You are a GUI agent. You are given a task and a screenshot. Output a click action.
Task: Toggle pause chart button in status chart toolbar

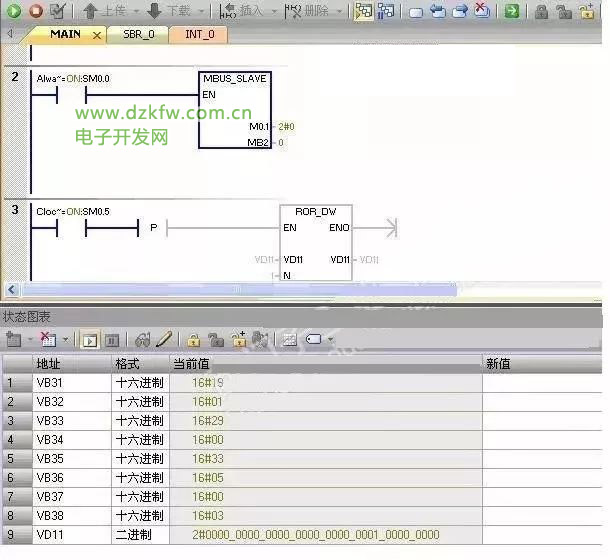tap(112, 340)
